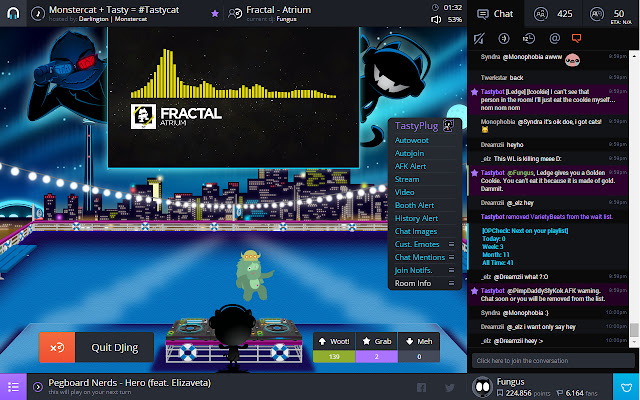Screen dimensions: 640x400
Task: Favorite the room with the purple star
Action: click(x=215, y=14)
